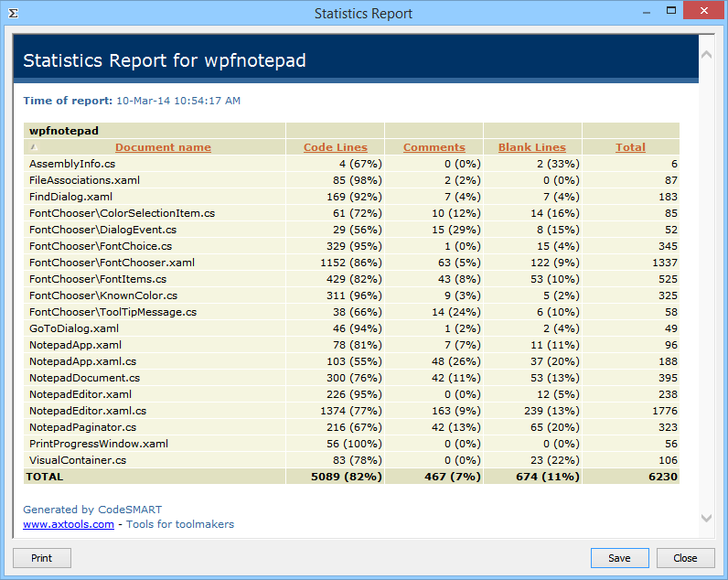This screenshot has height=580, width=728.
Task: Select FontChooser\FontChooser.xaml file name
Action: [x=112, y=263]
